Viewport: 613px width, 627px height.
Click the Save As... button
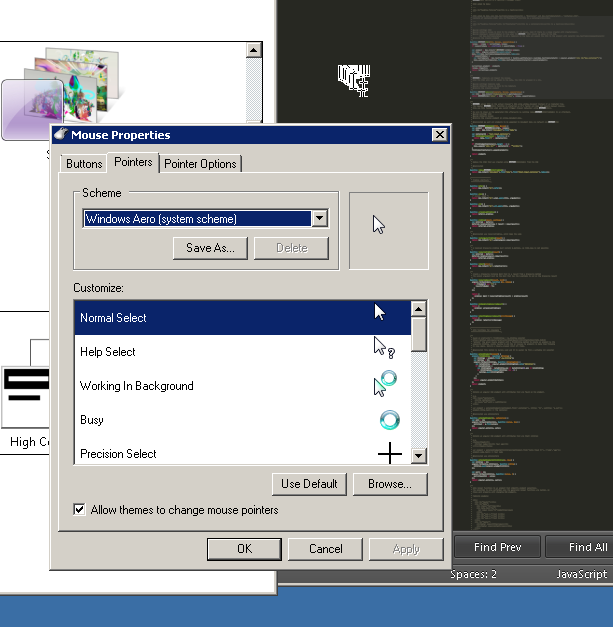coord(210,248)
